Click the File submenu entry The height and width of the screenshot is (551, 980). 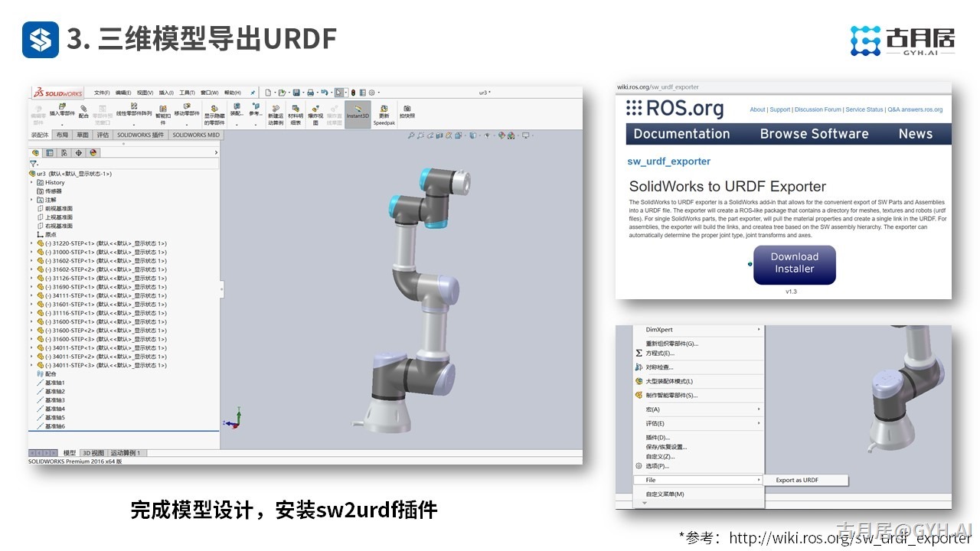699,480
